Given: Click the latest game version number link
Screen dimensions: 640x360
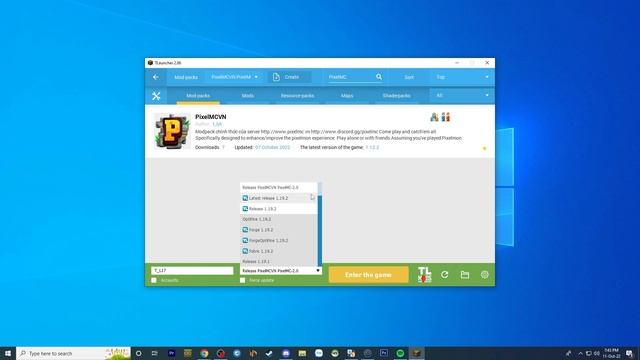Looking at the screenshot, I should (x=372, y=147).
